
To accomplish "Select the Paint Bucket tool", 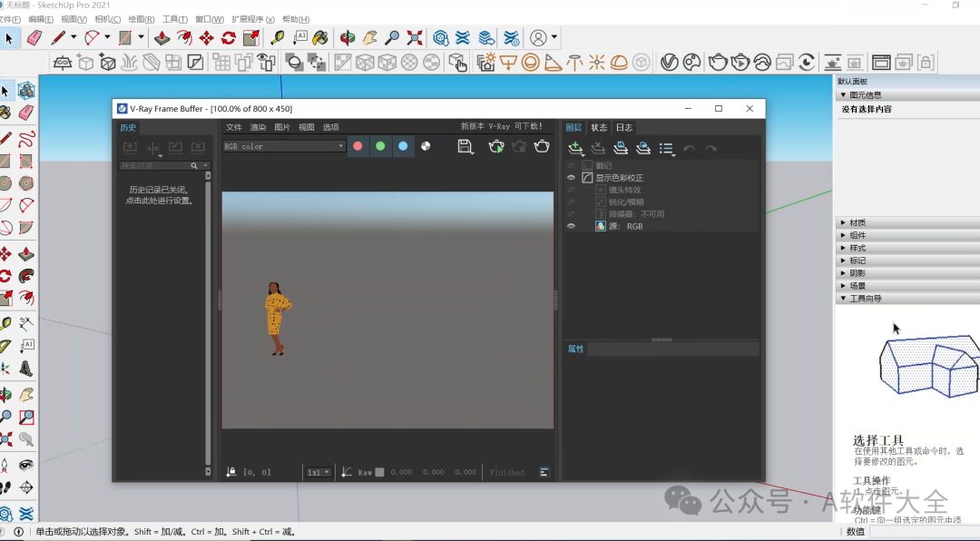I will click(x=320, y=38).
